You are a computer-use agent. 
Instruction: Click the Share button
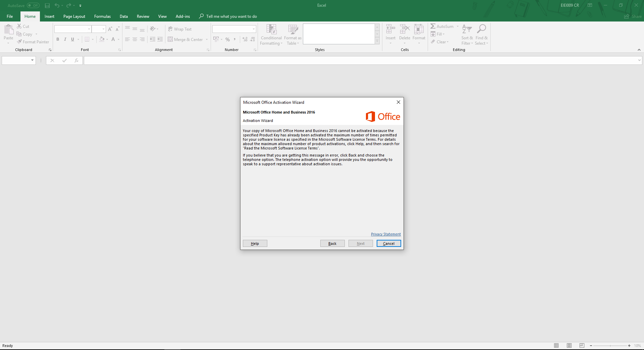633,16
